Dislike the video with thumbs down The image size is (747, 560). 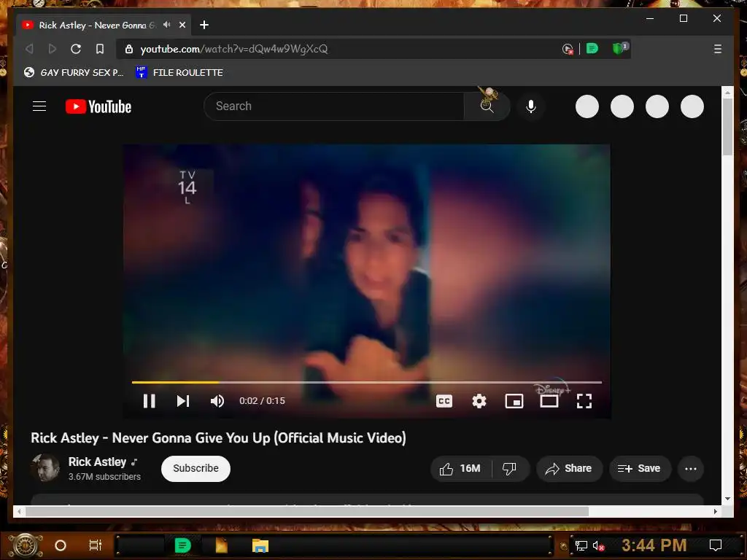point(510,469)
